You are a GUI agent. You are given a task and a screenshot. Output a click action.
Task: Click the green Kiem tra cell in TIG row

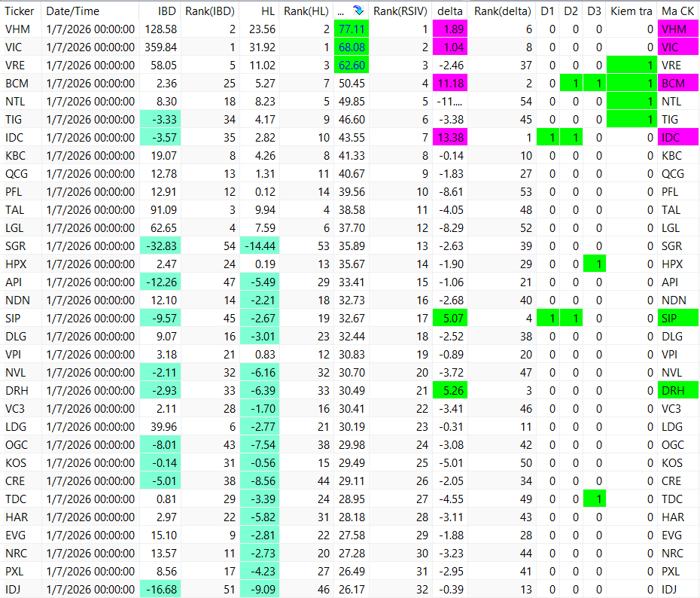pyautogui.click(x=632, y=120)
